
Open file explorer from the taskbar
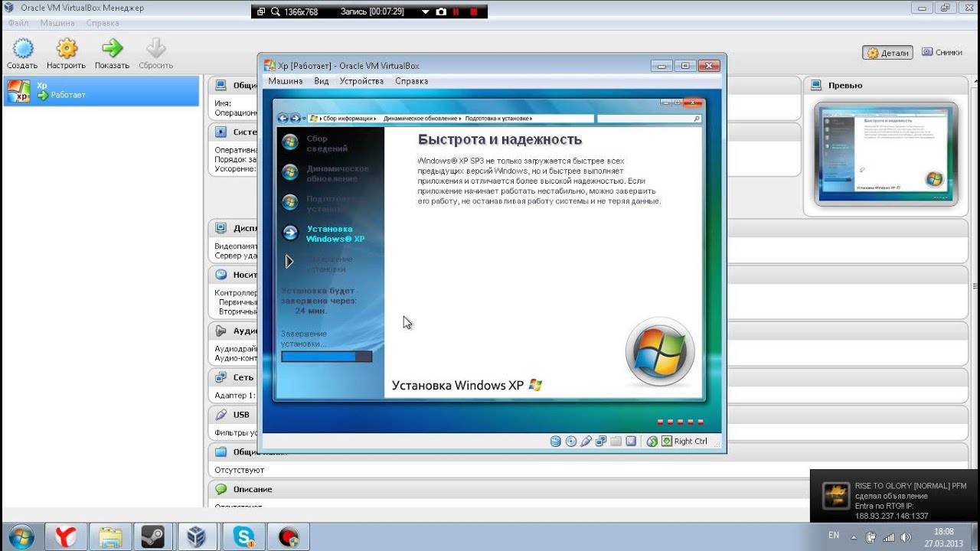pyautogui.click(x=110, y=537)
